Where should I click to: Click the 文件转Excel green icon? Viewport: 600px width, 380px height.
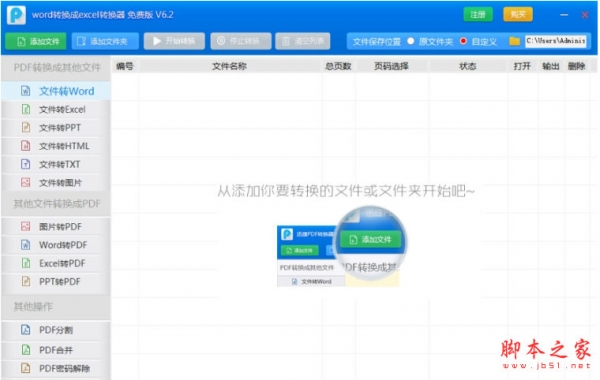pos(25,109)
